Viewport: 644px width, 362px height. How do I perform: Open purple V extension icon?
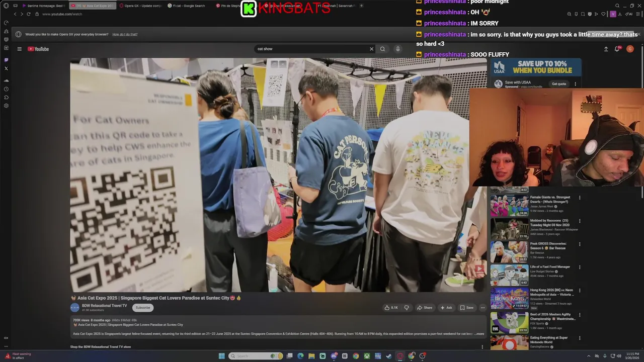click(613, 14)
